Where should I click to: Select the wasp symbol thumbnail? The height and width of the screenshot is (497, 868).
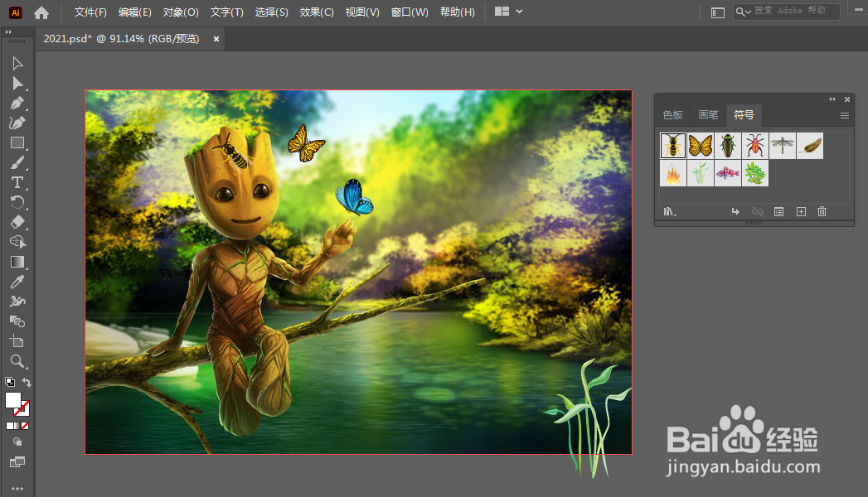point(673,146)
